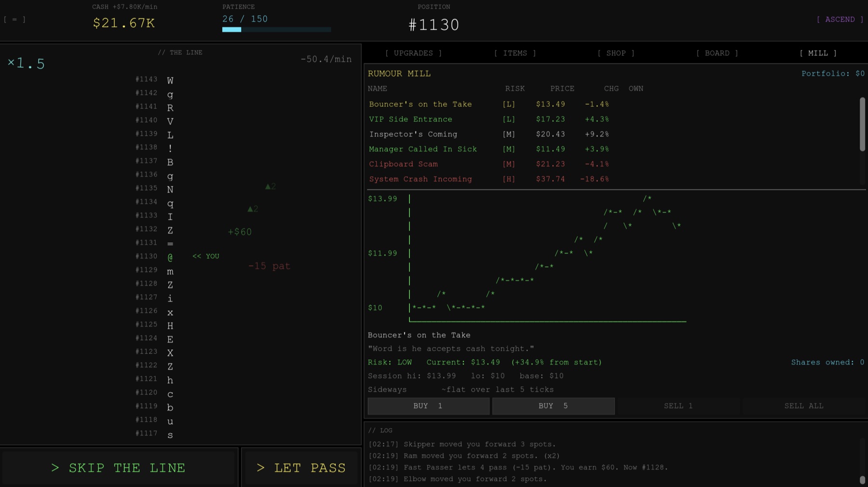Click the PRICE column header
Viewport: 868px width, 487px height.
562,89
